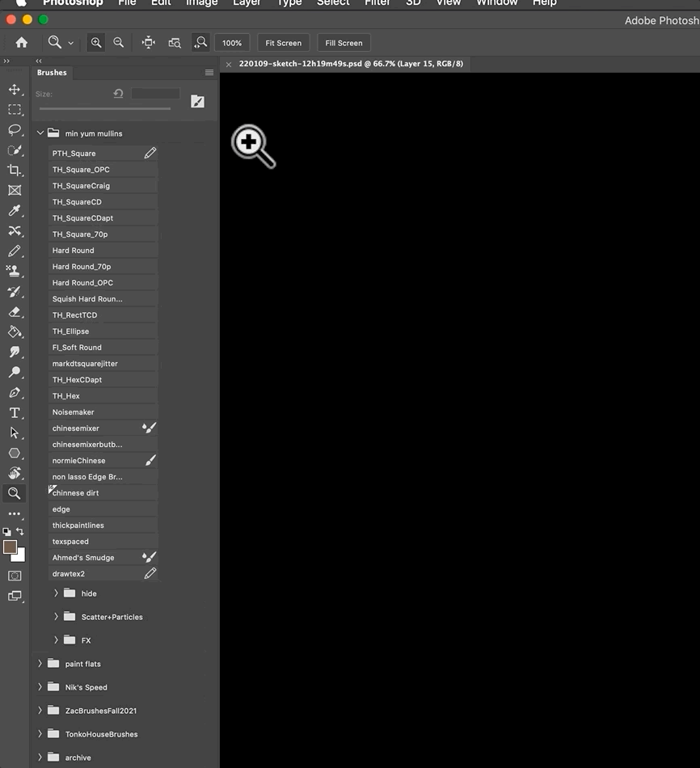
Task: Toggle Quick Mask mode
Action: (x=15, y=576)
